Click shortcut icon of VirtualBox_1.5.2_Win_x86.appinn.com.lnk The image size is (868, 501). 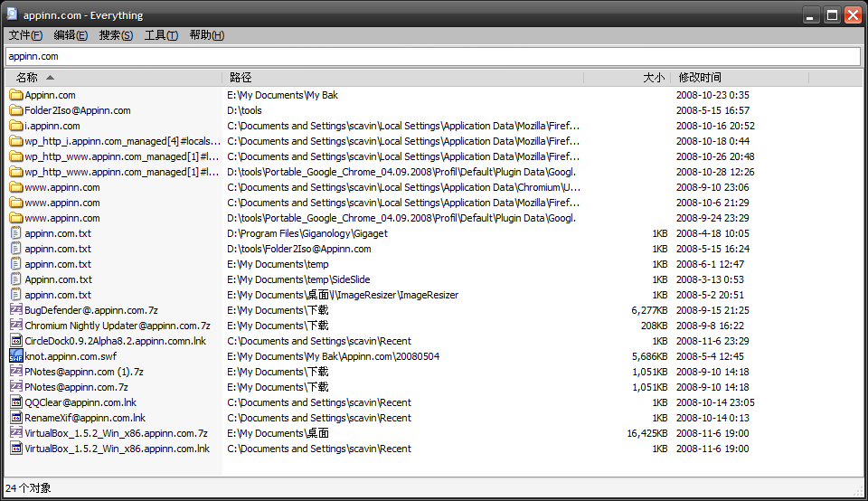coord(16,449)
